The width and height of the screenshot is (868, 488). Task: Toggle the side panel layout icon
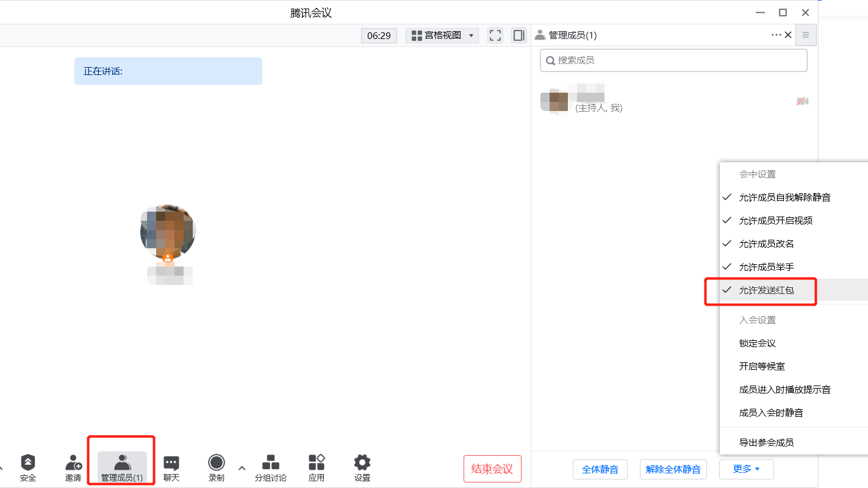tap(519, 35)
